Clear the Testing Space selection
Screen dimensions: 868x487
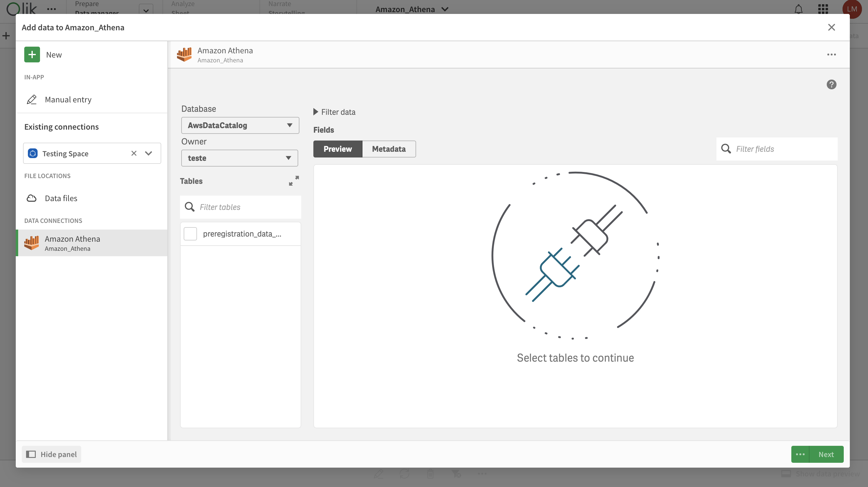134,153
